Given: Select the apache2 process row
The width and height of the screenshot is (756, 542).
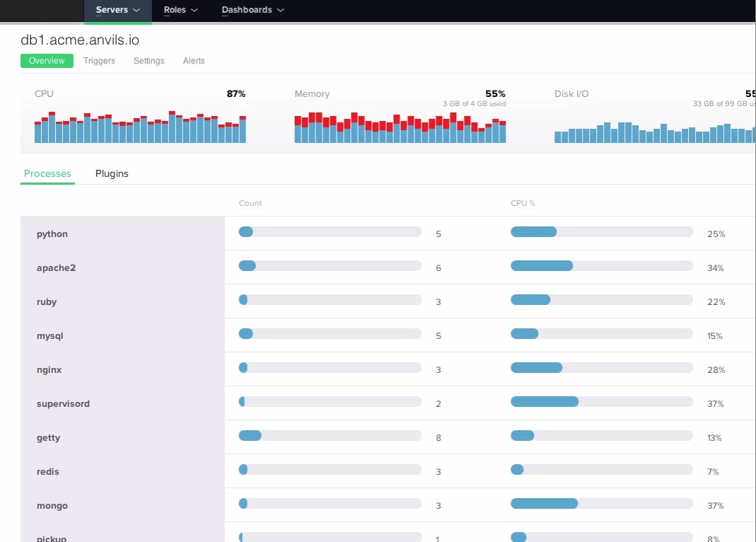Looking at the screenshot, I should pyautogui.click(x=56, y=267).
